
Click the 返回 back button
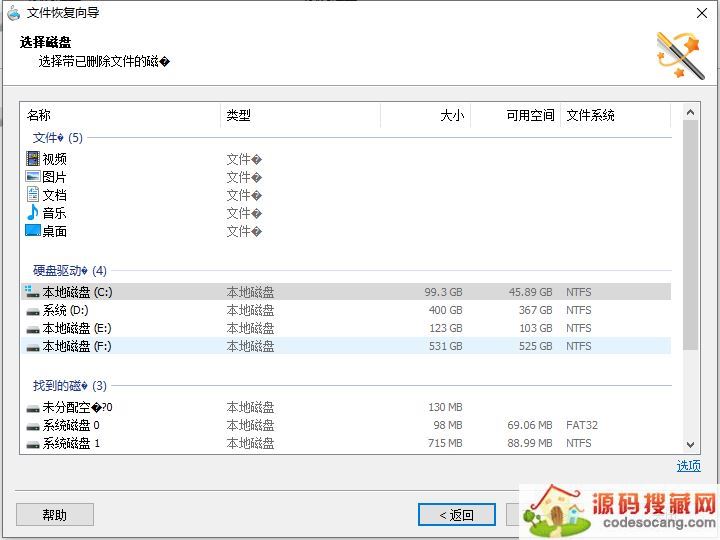pyautogui.click(x=456, y=515)
